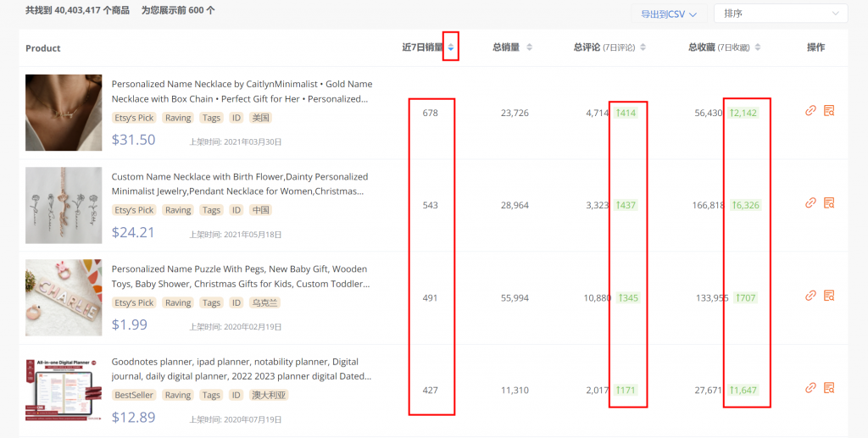Open link icon for CaitlynMinimalist name necklace

(x=810, y=111)
